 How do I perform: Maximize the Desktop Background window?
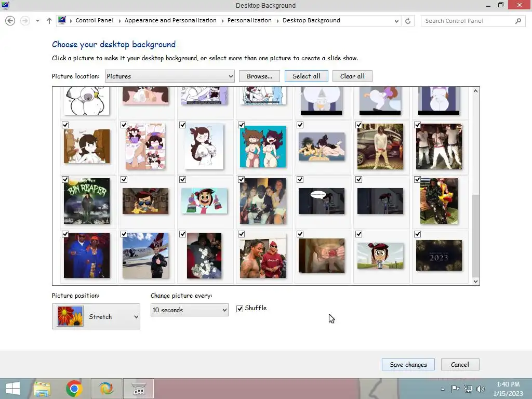[501, 5]
